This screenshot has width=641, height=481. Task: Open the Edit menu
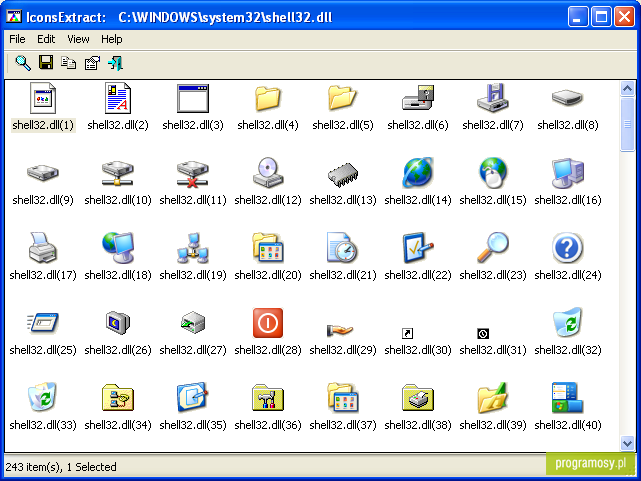pyautogui.click(x=46, y=39)
